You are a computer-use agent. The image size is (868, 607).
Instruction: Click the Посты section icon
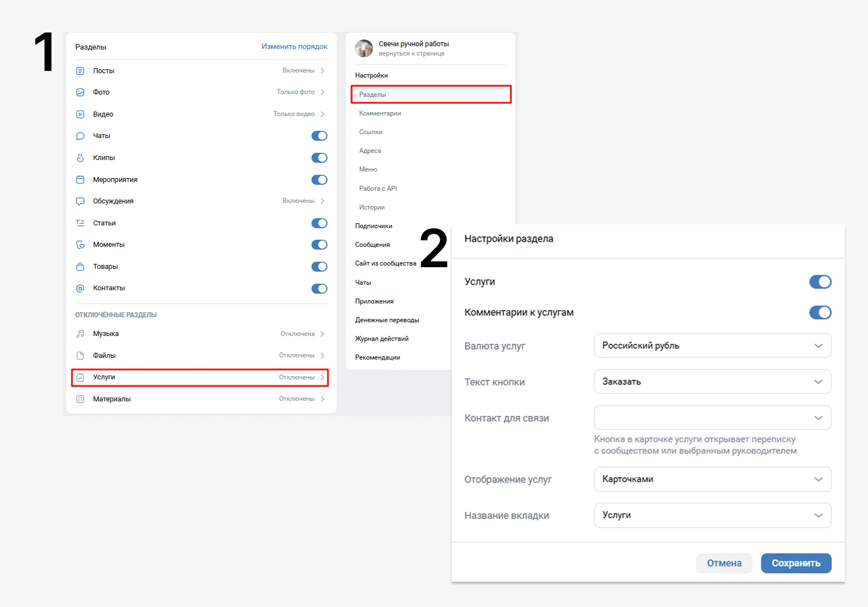pyautogui.click(x=80, y=71)
